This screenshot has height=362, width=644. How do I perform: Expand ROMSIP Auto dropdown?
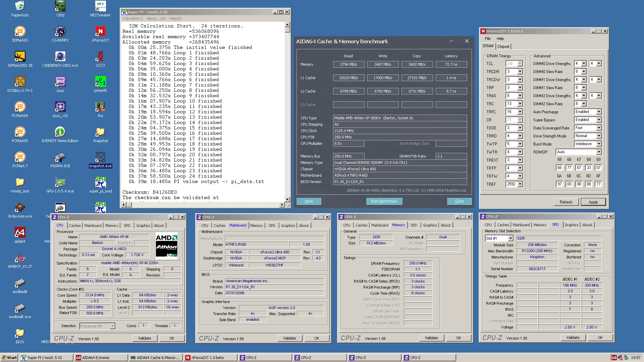coord(599,152)
